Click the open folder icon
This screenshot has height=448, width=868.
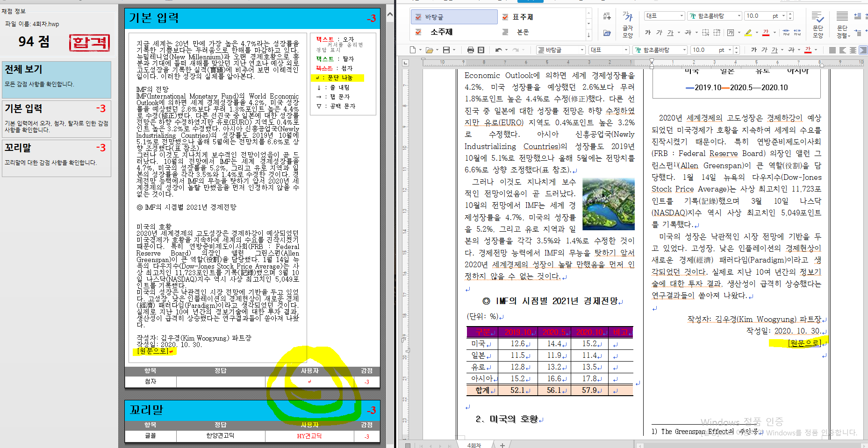click(429, 50)
